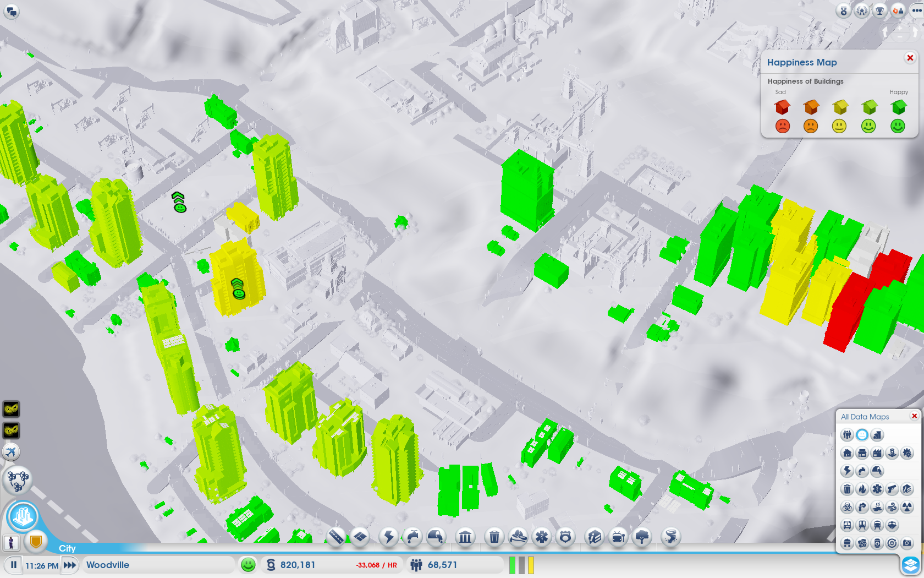Open the Government buildings menu
Viewport: 924px width, 578px height.
coord(465,537)
